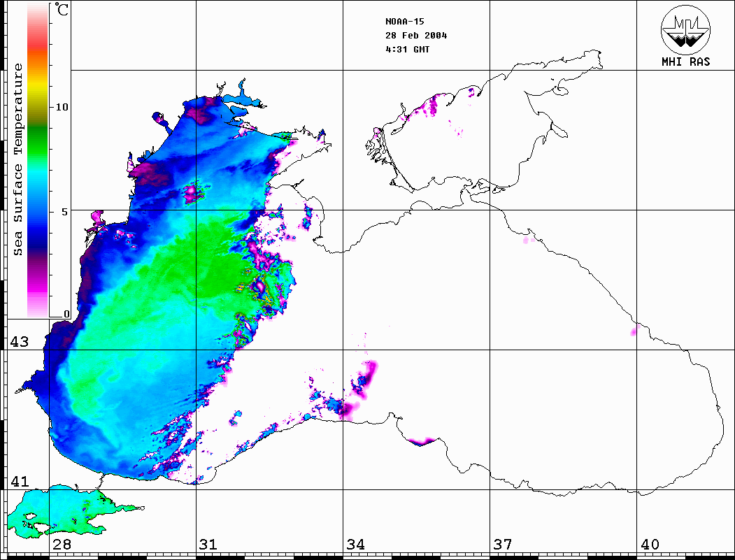The image size is (735, 560).
Task: Click the '10' tick on temperature scale
Action: (62, 107)
